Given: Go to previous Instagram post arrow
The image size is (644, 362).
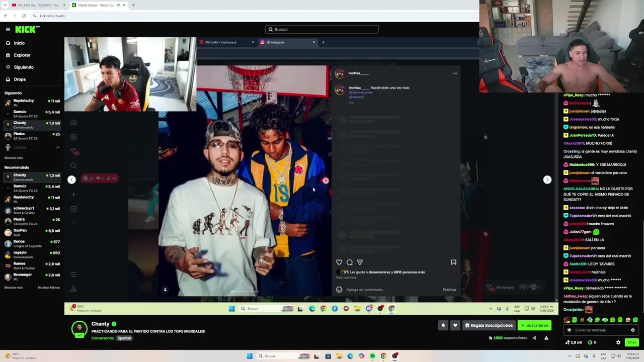Looking at the screenshot, I should [x=71, y=180].
